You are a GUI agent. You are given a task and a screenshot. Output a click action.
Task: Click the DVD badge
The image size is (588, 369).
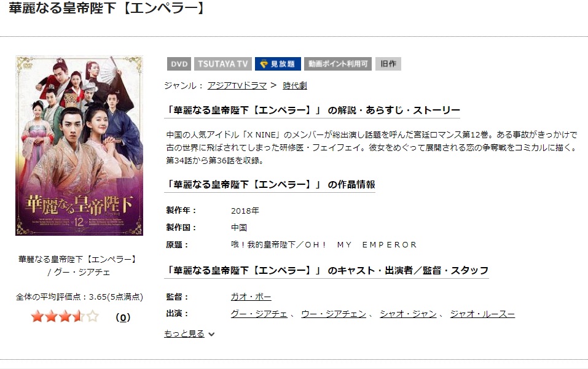[x=179, y=64]
